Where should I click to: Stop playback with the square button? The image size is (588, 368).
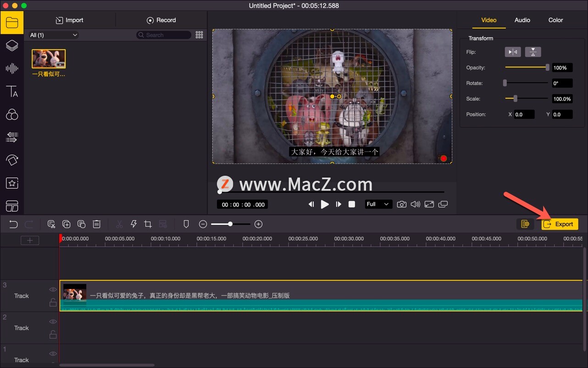coord(352,204)
